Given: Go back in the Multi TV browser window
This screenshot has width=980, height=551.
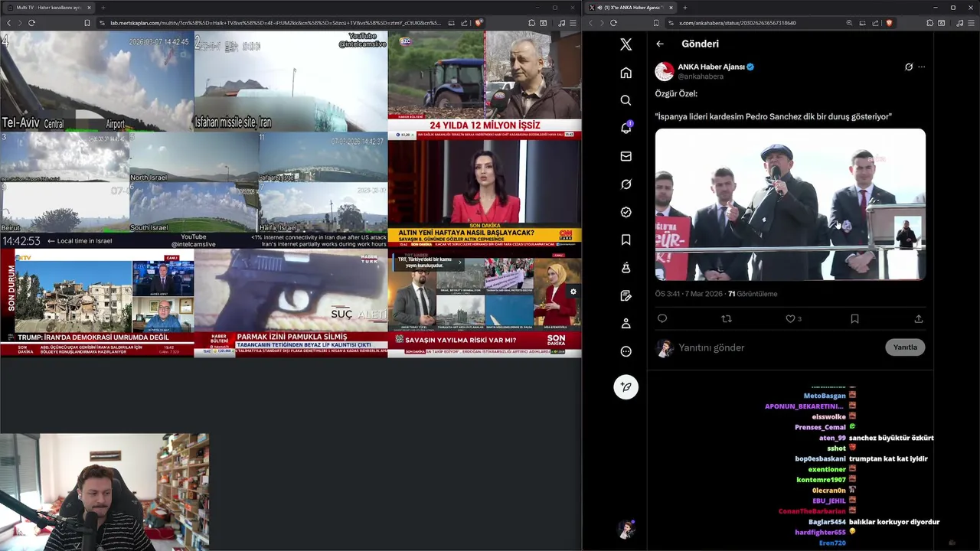Looking at the screenshot, I should click(x=8, y=23).
